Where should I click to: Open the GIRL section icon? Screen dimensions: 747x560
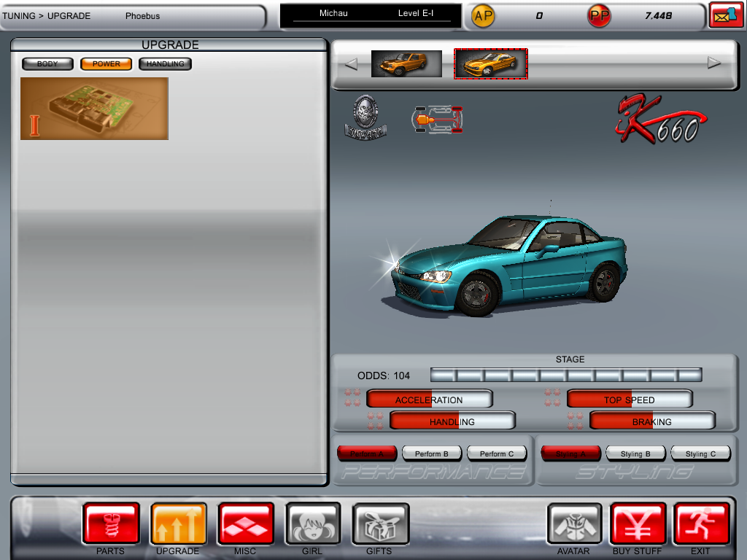[313, 524]
